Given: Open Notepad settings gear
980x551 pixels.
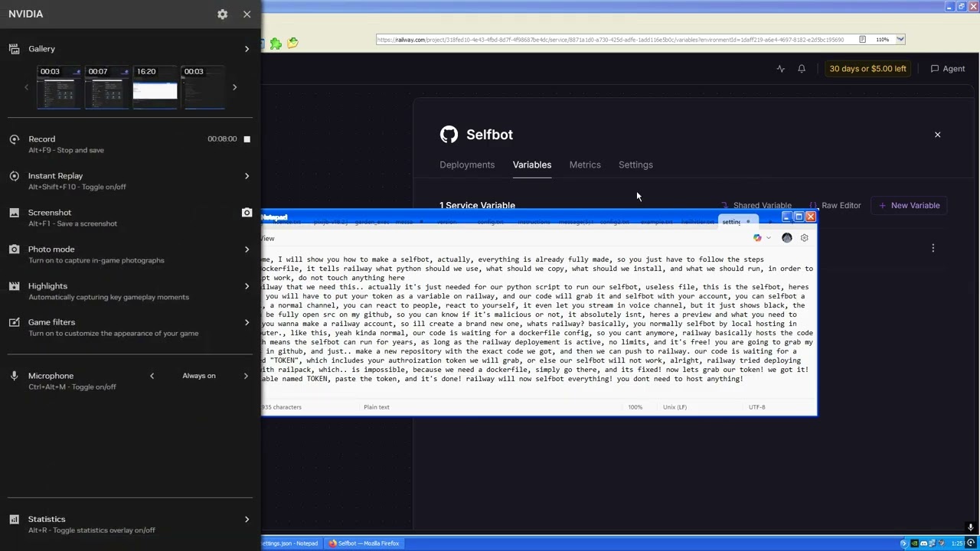Looking at the screenshot, I should (804, 238).
